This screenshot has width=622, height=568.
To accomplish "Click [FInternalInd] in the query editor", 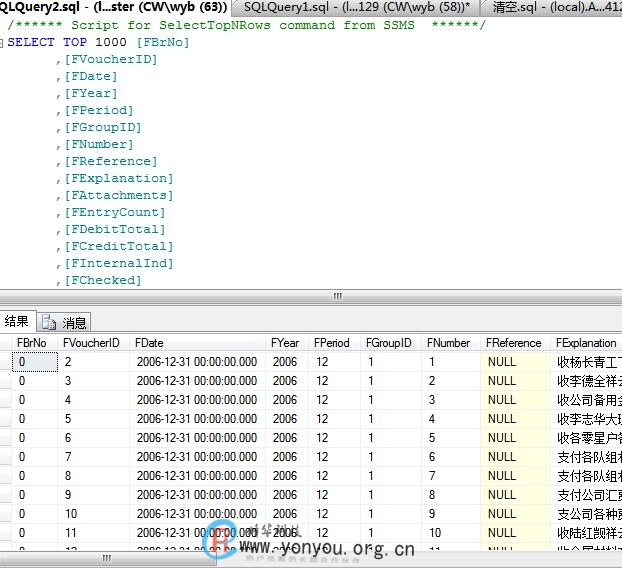I will (x=119, y=263).
